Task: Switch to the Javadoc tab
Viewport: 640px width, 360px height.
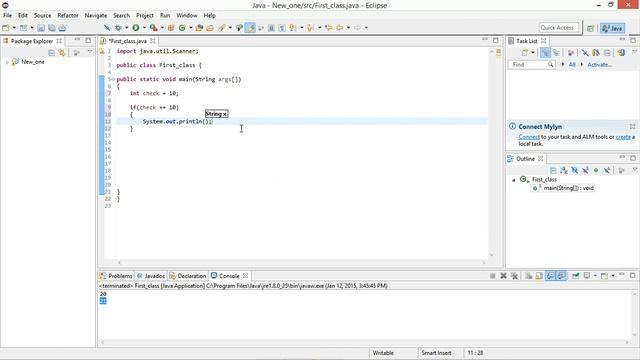Action: 151,276
